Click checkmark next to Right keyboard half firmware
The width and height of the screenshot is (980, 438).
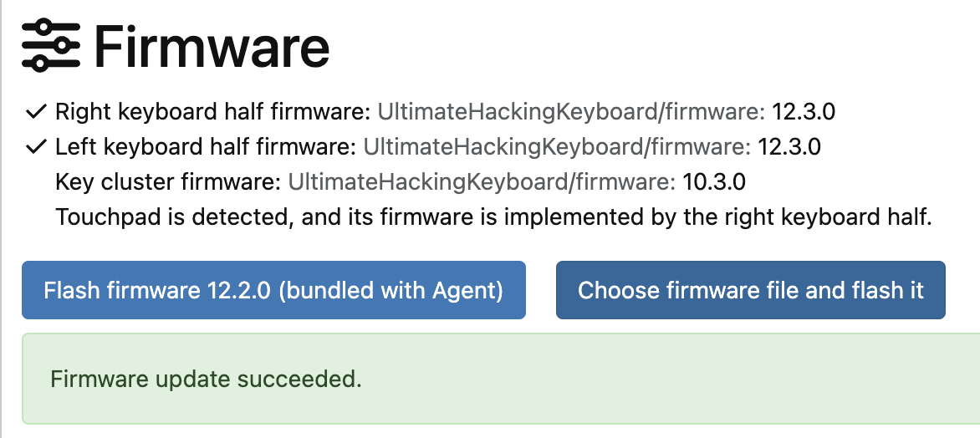(35, 110)
